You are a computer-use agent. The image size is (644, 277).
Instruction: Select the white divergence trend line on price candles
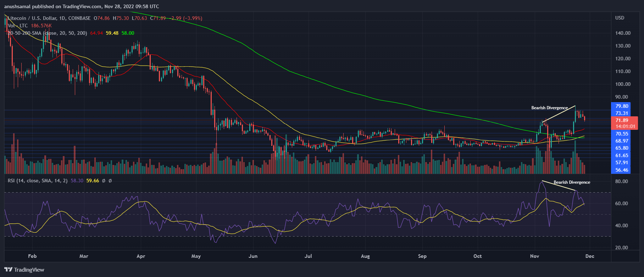click(x=559, y=114)
